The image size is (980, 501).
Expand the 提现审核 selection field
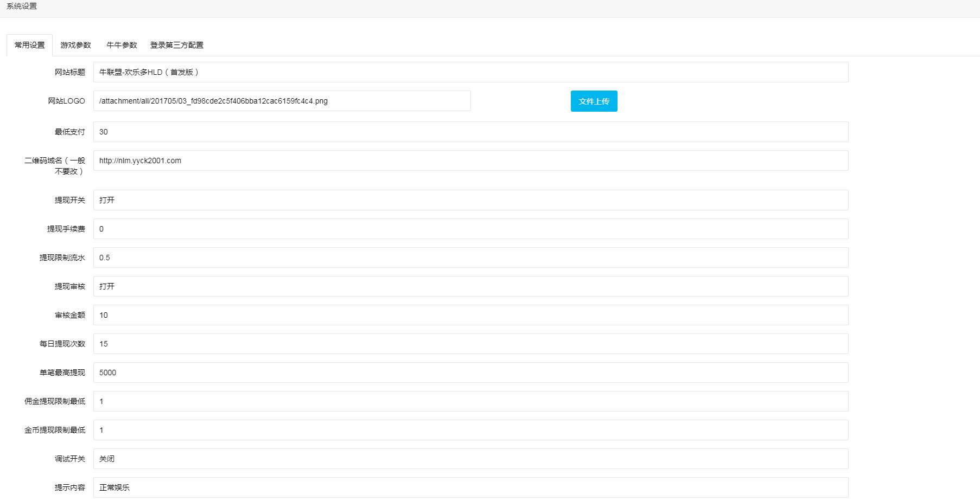coord(470,286)
